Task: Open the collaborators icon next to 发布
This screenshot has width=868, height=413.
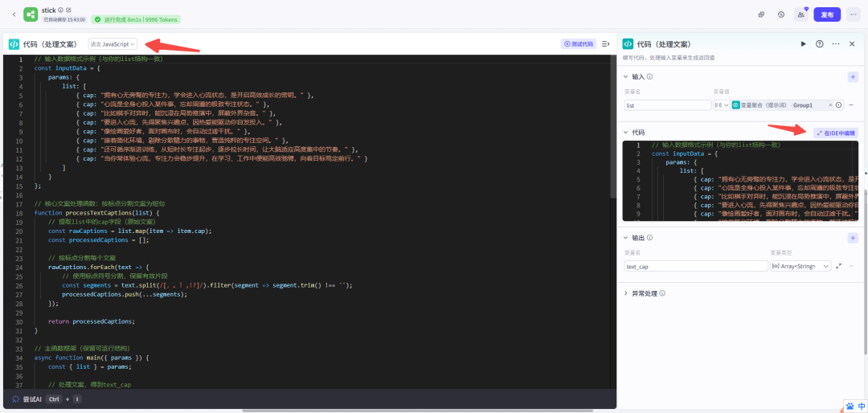Action: [800, 14]
